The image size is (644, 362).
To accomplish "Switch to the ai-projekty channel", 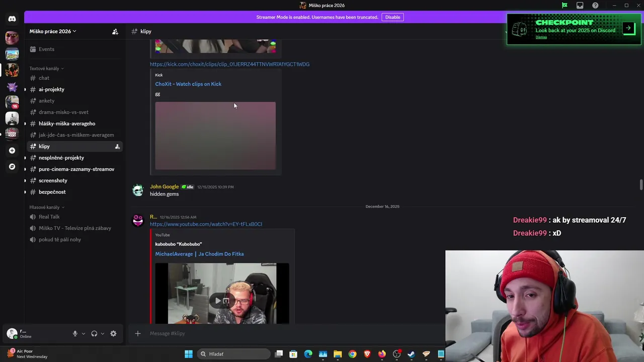I will (74, 89).
